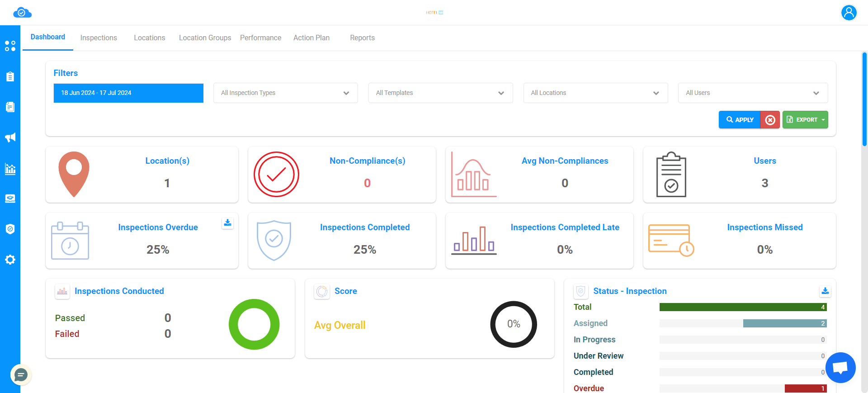The image size is (868, 393).
Task: Download the Status - Inspection data
Action: (825, 291)
